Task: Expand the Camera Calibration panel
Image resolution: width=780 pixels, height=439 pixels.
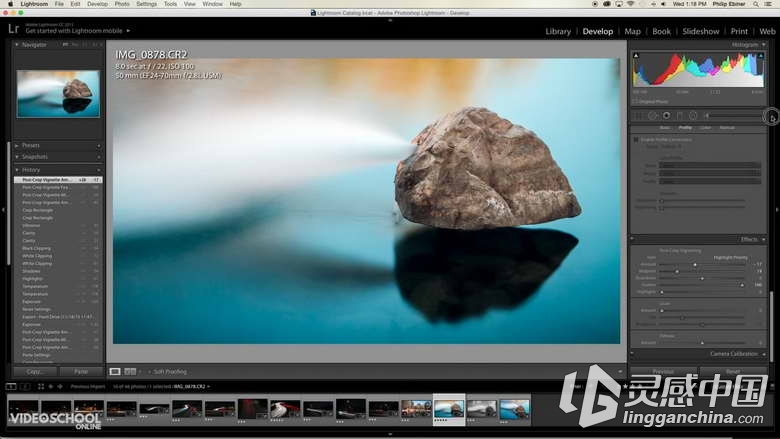Action: tap(764, 354)
